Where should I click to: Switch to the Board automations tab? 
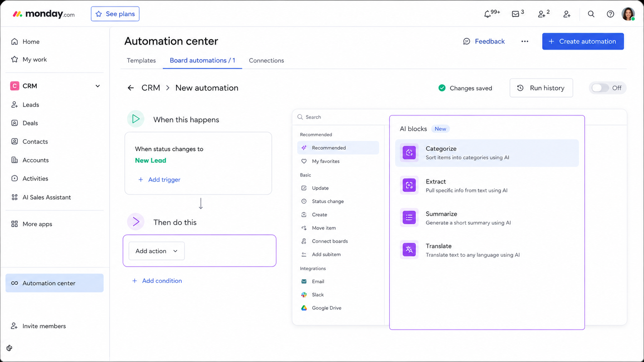(x=203, y=61)
